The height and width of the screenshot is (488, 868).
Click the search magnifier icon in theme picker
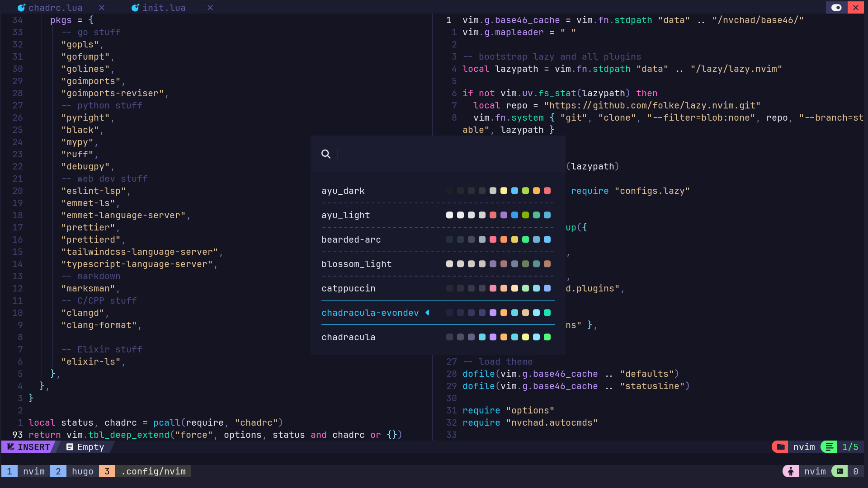click(326, 154)
